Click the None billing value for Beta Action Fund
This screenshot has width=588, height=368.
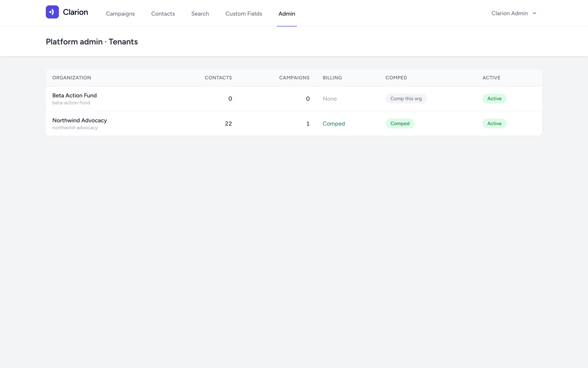tap(330, 99)
